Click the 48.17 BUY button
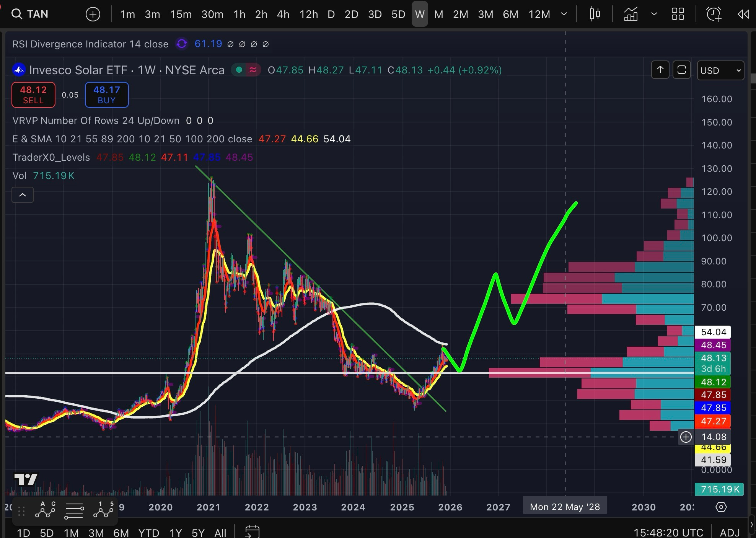Screen dimensions: 756x538 (x=106, y=95)
